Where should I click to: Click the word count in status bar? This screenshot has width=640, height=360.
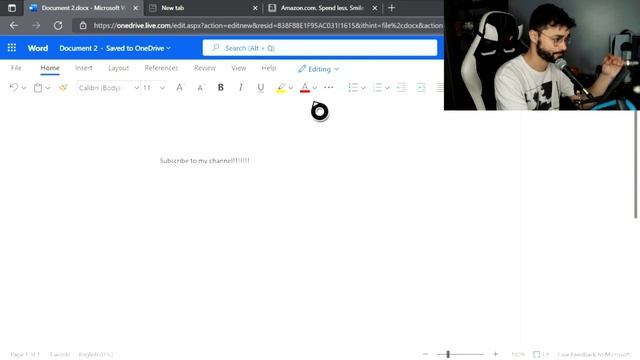tap(60, 354)
